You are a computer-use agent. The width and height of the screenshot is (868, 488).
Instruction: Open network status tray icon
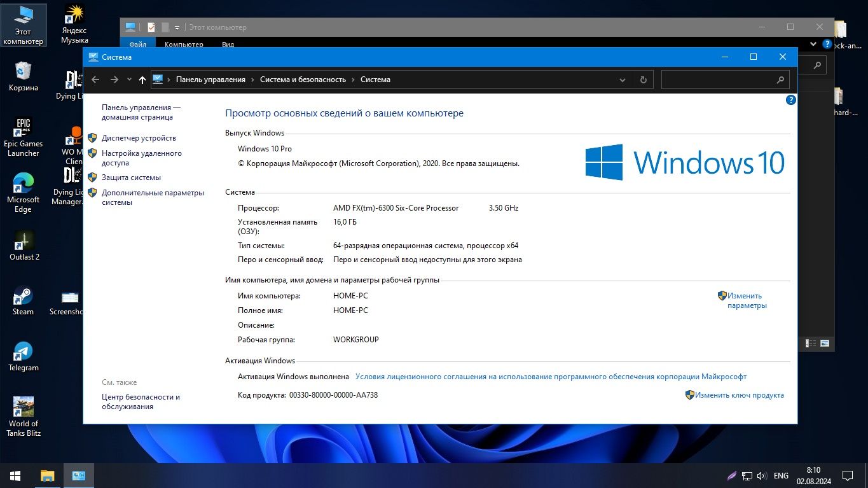(x=747, y=475)
